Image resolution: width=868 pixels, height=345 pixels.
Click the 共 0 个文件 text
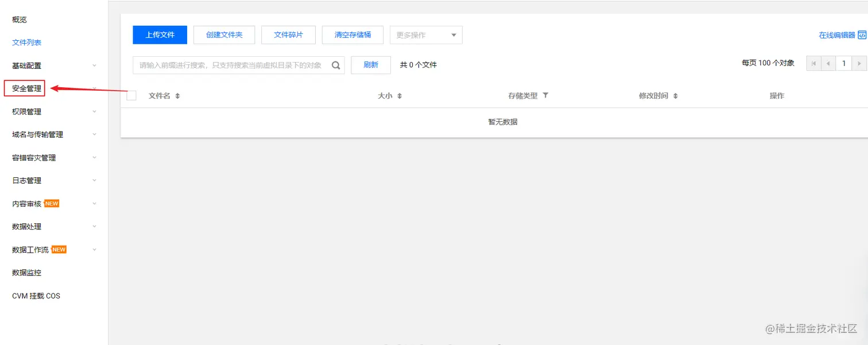coord(418,65)
